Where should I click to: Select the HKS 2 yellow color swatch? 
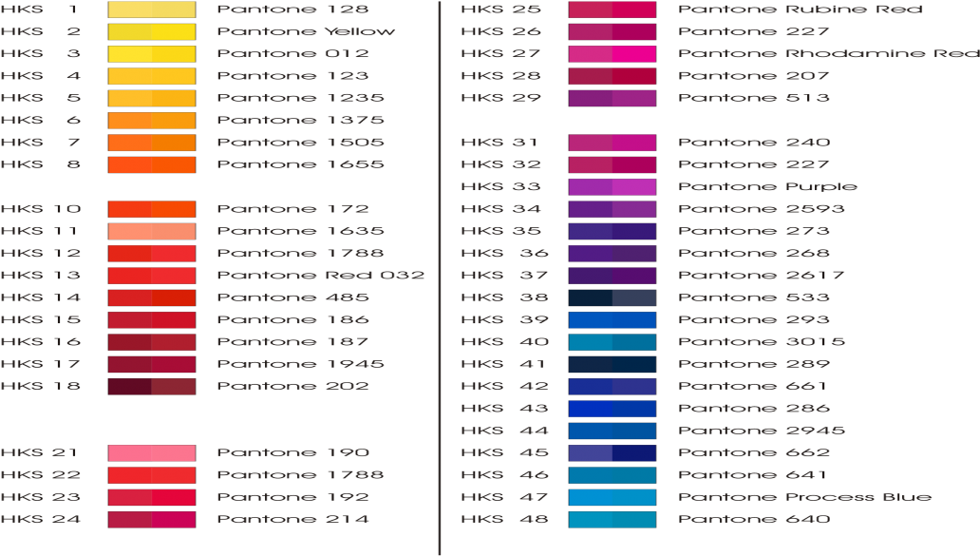[152, 31]
